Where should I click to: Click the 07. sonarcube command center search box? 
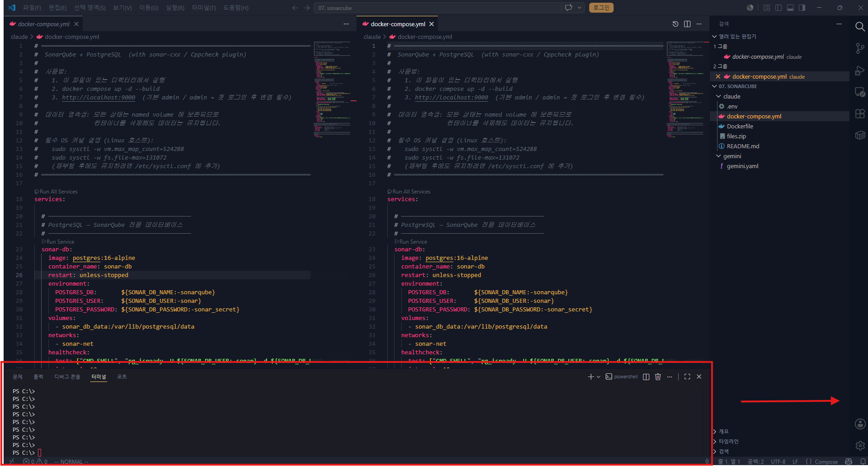[437, 8]
